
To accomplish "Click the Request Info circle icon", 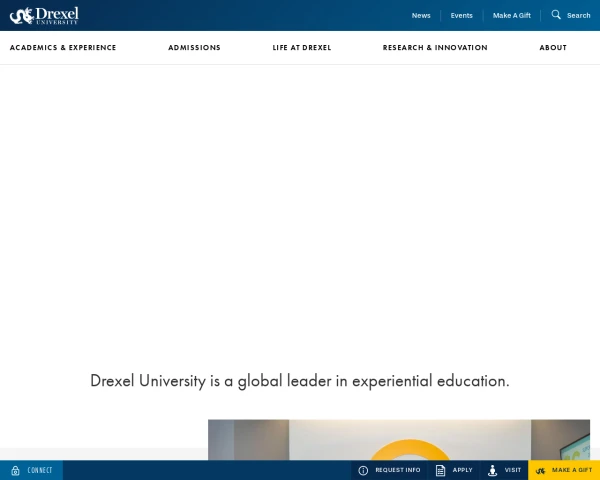I will [363, 470].
